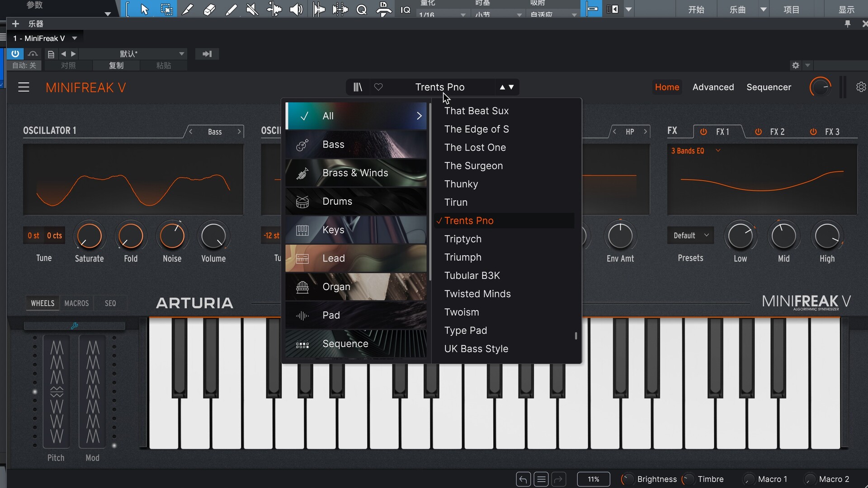Select the Drums preset category
Screen dimensions: 868x488
[x=356, y=202]
